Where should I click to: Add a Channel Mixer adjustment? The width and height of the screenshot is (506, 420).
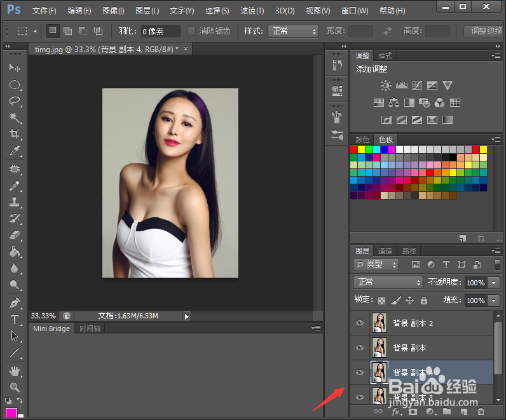point(439,103)
